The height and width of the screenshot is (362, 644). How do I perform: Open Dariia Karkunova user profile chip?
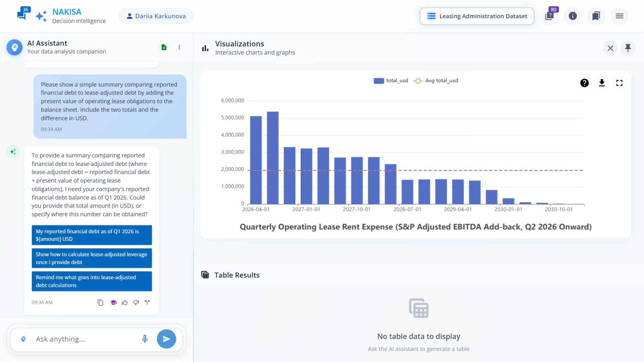pos(156,16)
